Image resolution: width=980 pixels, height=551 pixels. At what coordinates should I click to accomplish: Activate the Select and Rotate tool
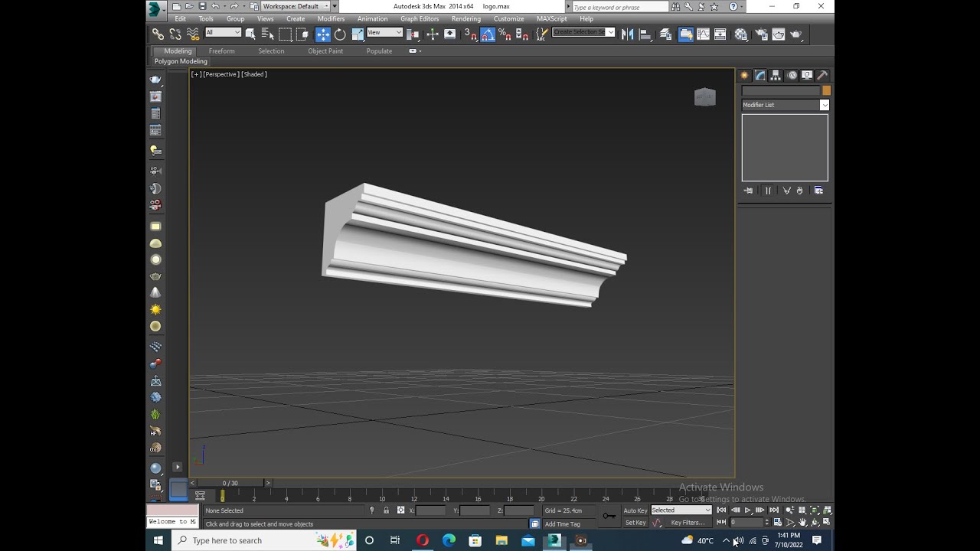point(340,34)
